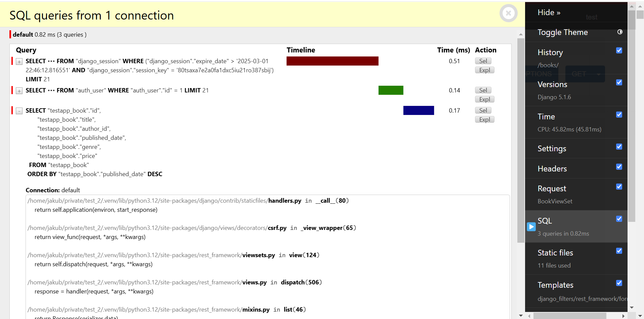Click Sel for the django_session query

click(483, 61)
